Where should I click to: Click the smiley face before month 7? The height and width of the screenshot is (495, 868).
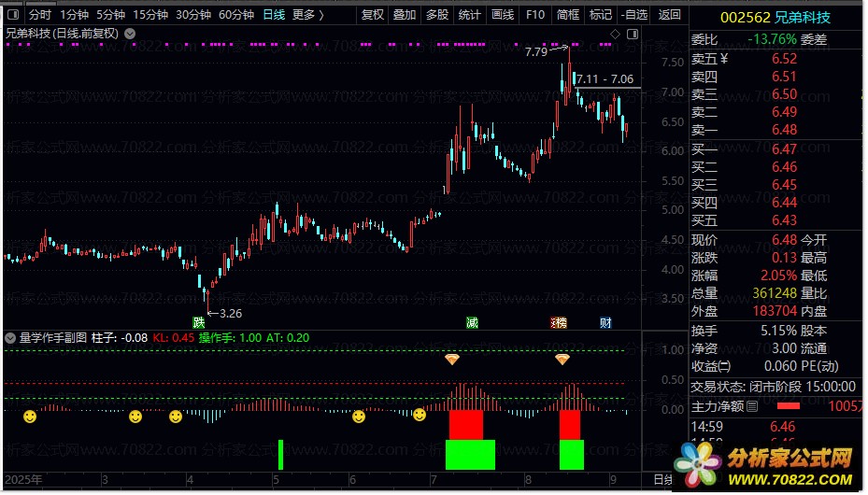click(x=420, y=415)
